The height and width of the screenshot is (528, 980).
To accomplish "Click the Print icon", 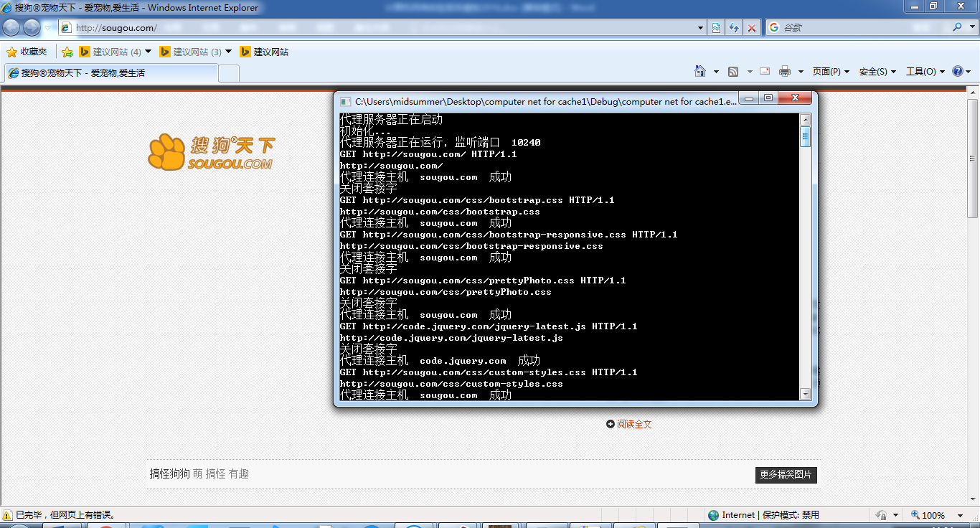I will (x=785, y=71).
